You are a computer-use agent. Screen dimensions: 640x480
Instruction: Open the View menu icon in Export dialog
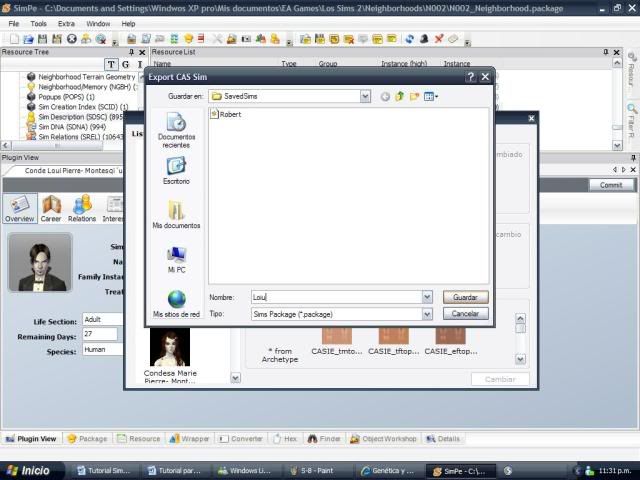[431, 96]
